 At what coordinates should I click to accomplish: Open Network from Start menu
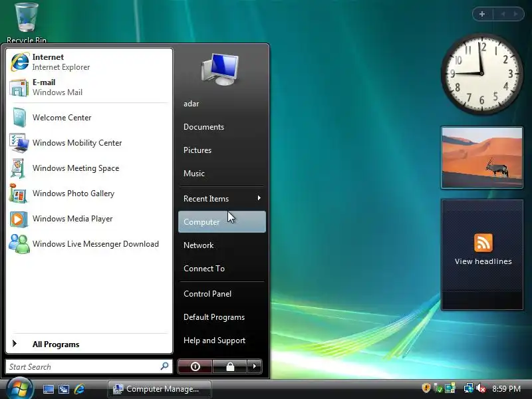tap(198, 245)
